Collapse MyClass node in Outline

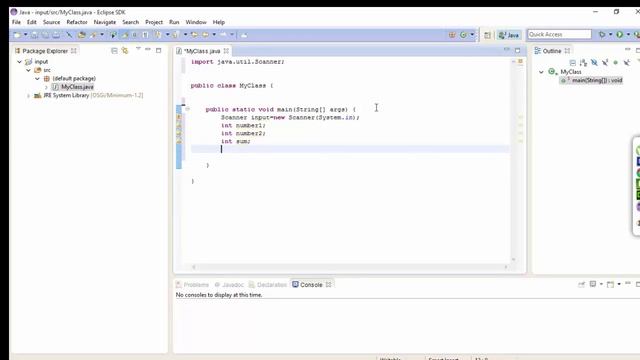(541, 72)
